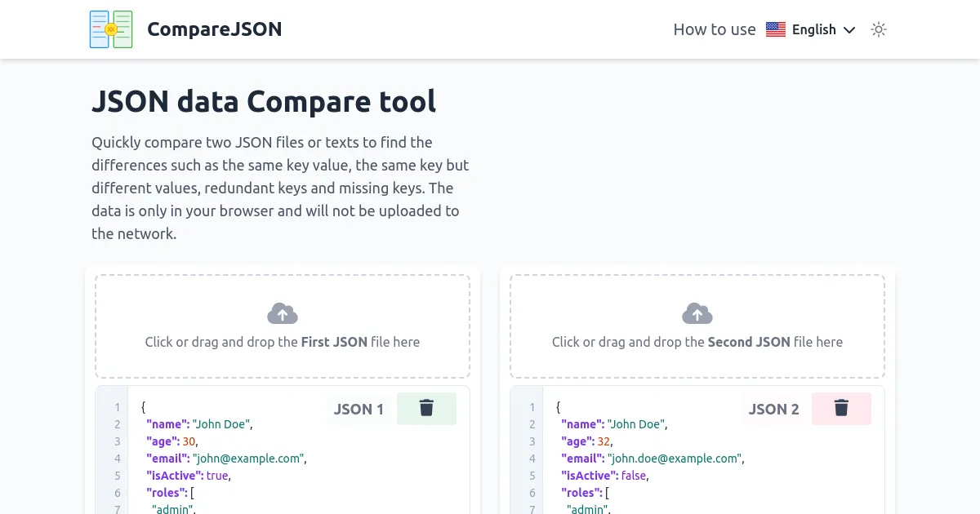Viewport: 980px width, 514px height.
Task: Click the CompareJSON title text
Action: (x=214, y=29)
